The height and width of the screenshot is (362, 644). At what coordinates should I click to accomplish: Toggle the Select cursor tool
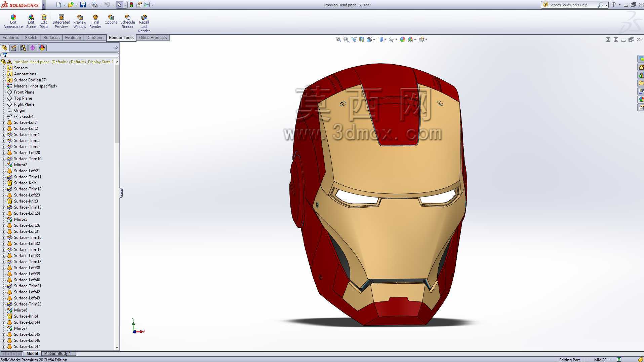click(119, 5)
